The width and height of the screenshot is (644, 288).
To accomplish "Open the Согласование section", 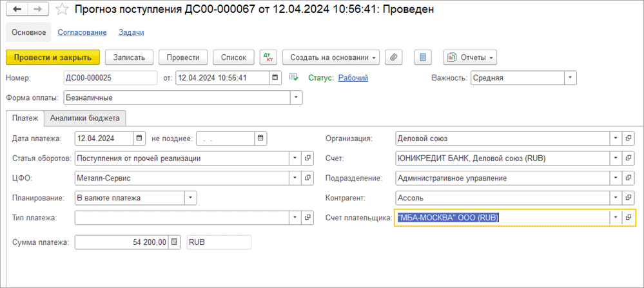I will point(82,32).
